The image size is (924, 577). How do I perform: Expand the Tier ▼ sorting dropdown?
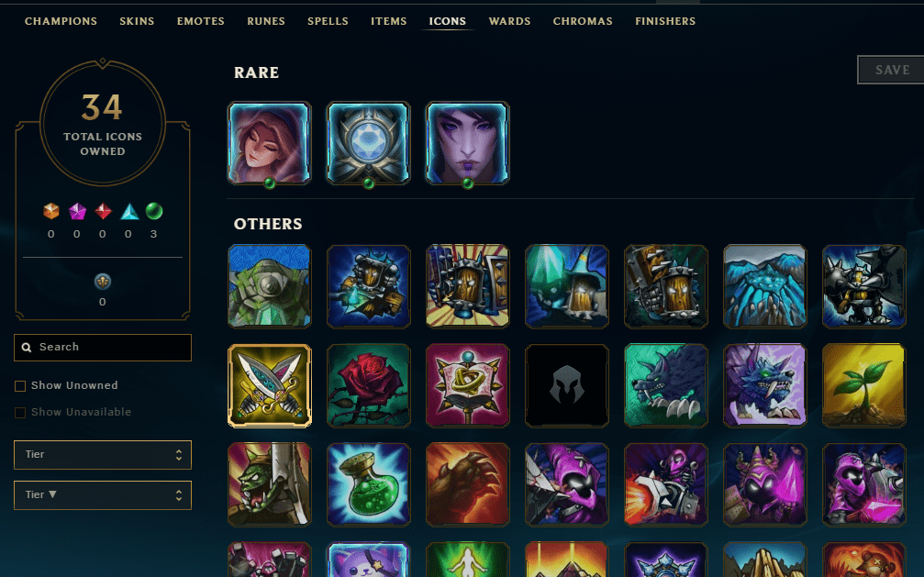103,495
